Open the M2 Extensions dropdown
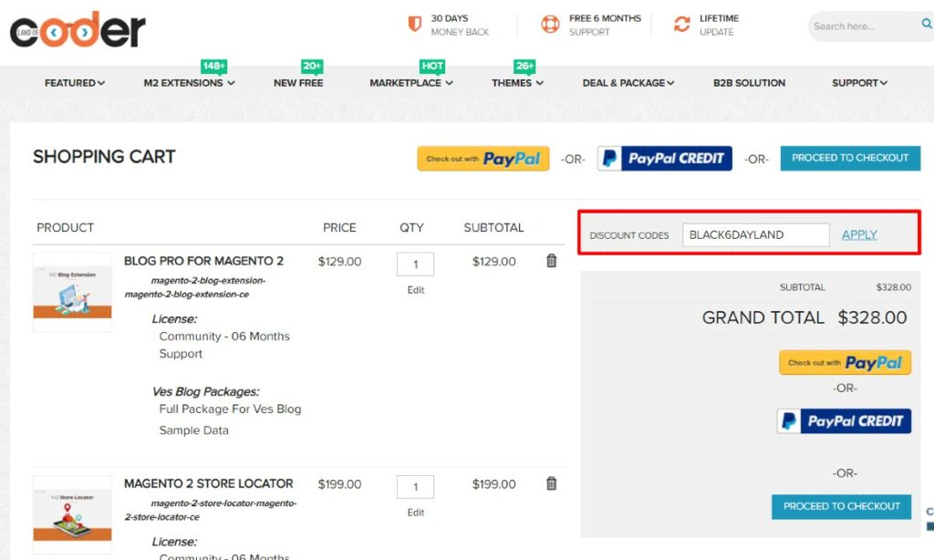Image resolution: width=934 pixels, height=560 pixels. click(x=189, y=83)
